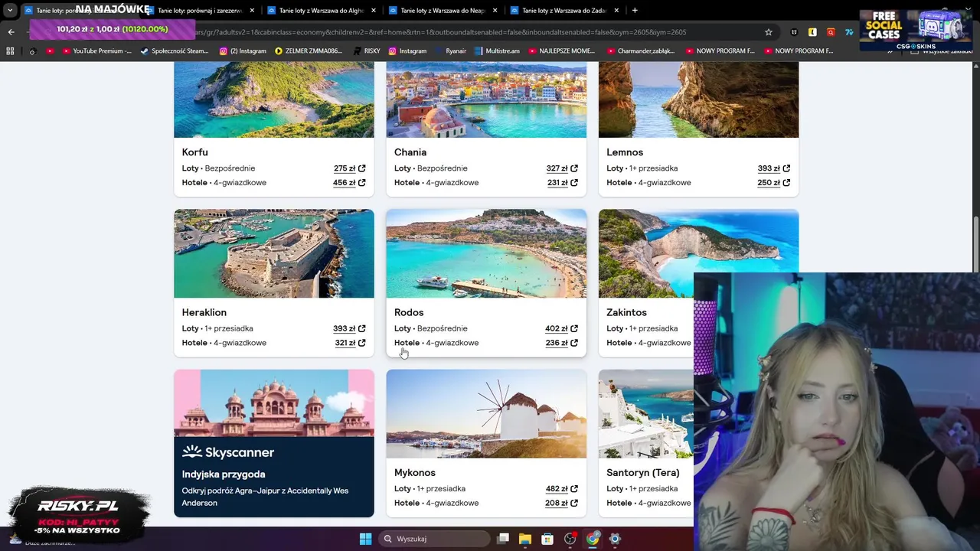Close the Warszawa do Alghero tab
The width and height of the screenshot is (980, 551).
point(374,11)
